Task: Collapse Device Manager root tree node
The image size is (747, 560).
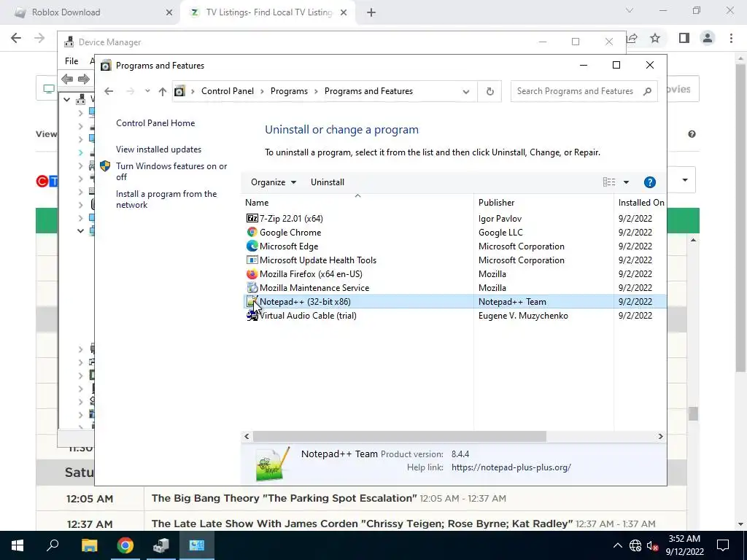Action: 66,99
